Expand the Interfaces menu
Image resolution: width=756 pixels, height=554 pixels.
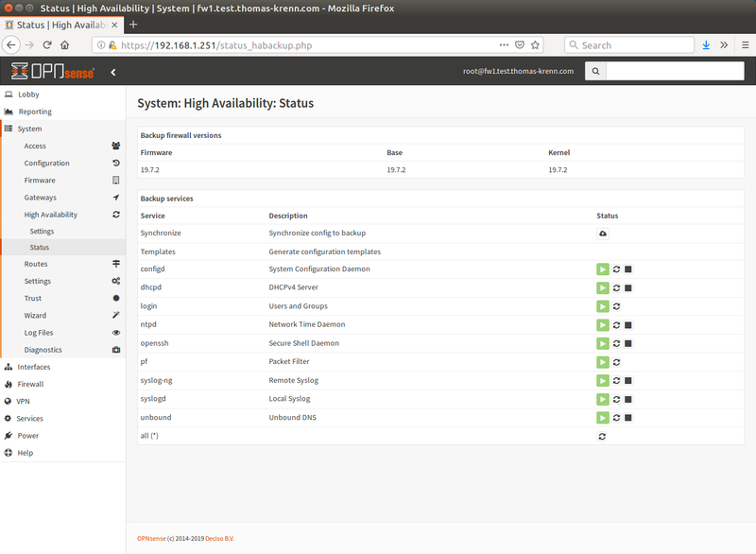click(63, 367)
